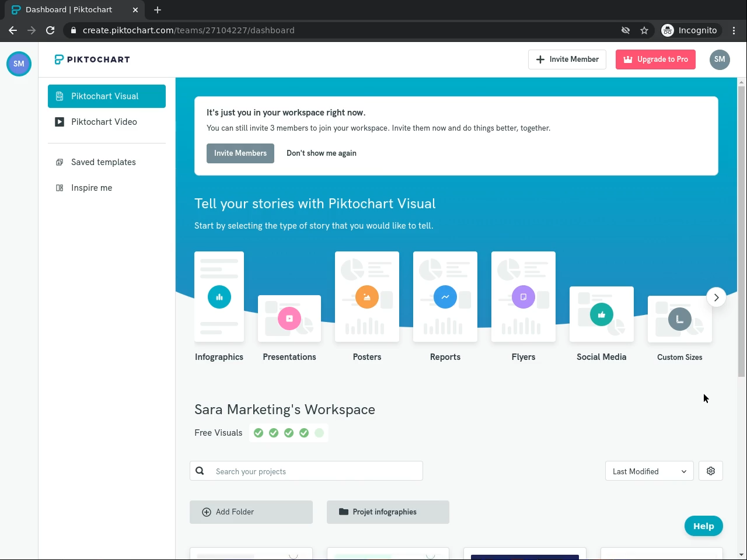Select the Reports label
The height and width of the screenshot is (560, 747).
445,357
